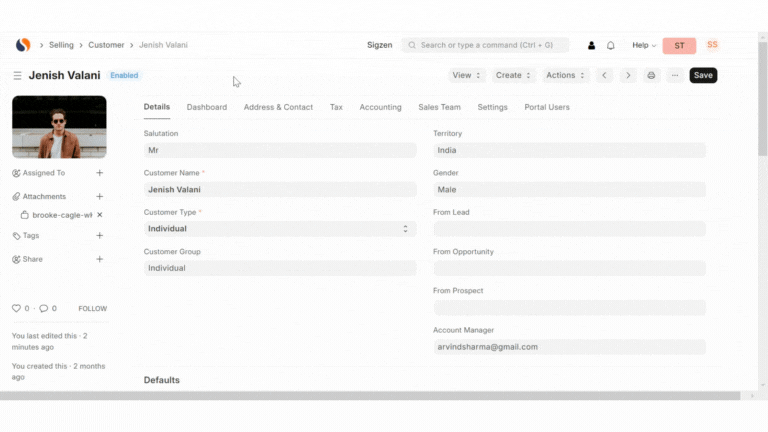Expand the Customer Type dropdown
Image resolution: width=768 pixels, height=432 pixels.
coord(280,229)
